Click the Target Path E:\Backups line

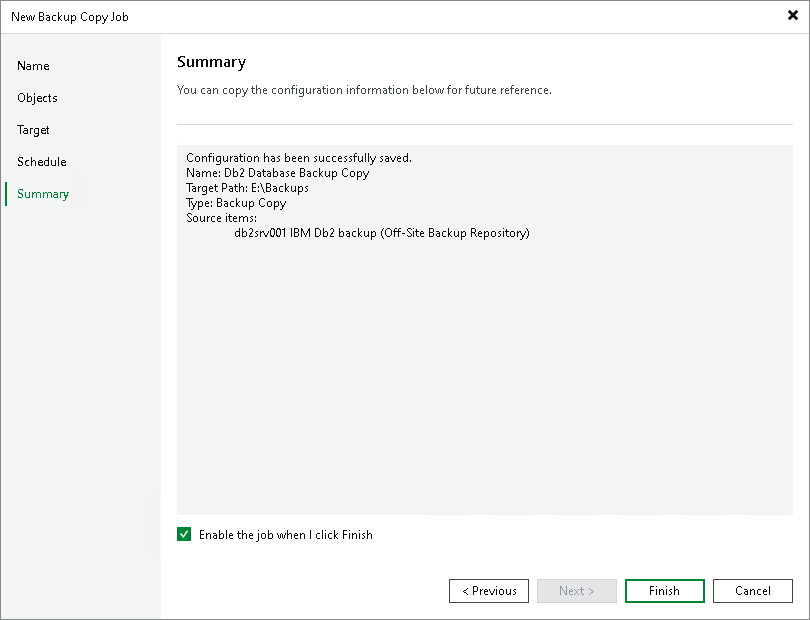click(247, 187)
